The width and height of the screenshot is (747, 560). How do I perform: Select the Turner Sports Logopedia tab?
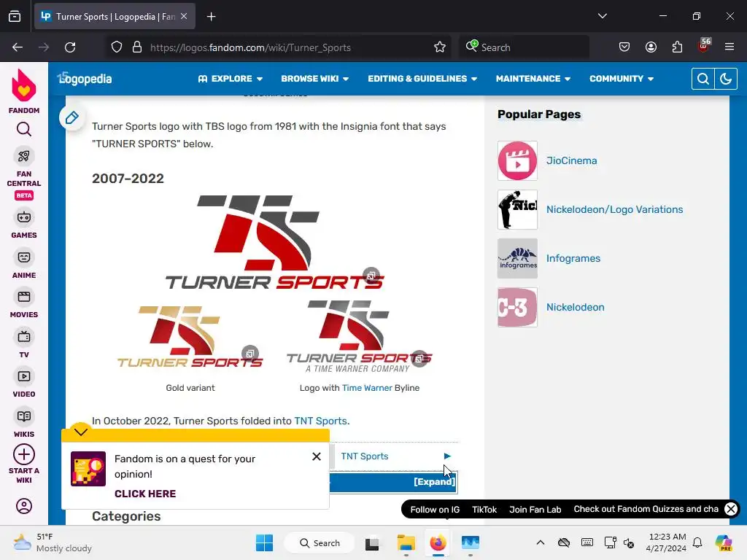115,16
